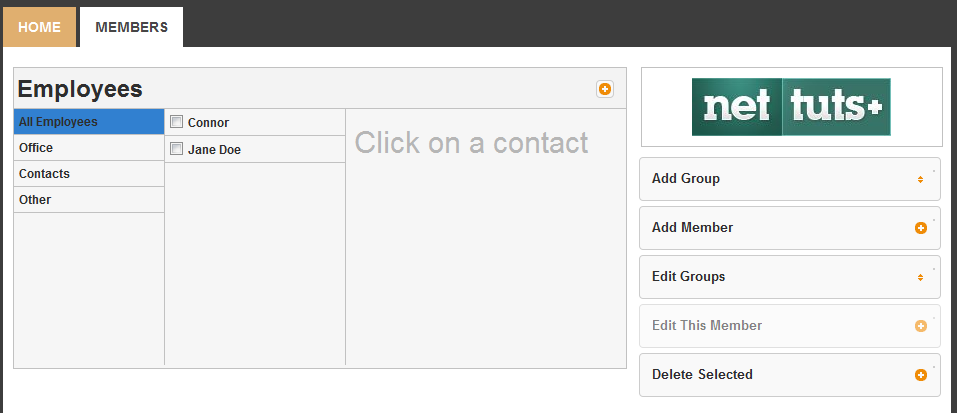Viewport: 957px width, 413px height.
Task: Click the plus icon on Delete Selected
Action: click(920, 375)
